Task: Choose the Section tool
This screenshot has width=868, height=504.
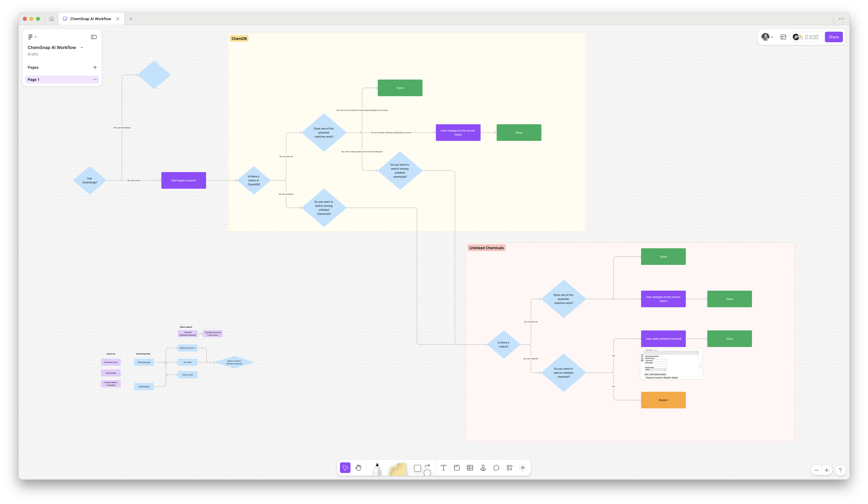Action: pyautogui.click(x=457, y=468)
